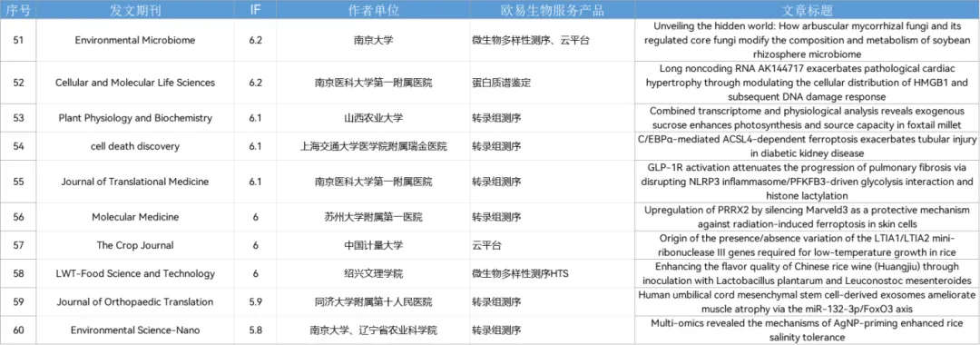Select row number 54 cell
980x345 pixels.
coord(19,146)
